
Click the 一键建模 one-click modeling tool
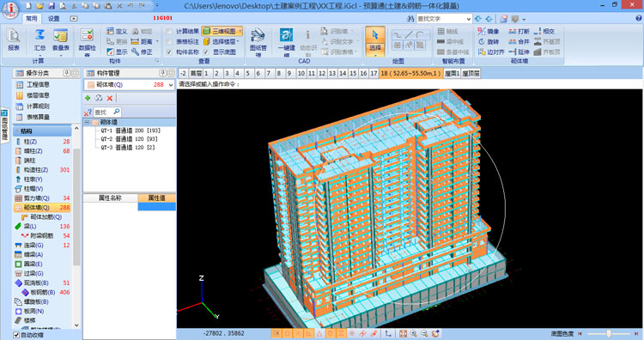tap(286, 41)
